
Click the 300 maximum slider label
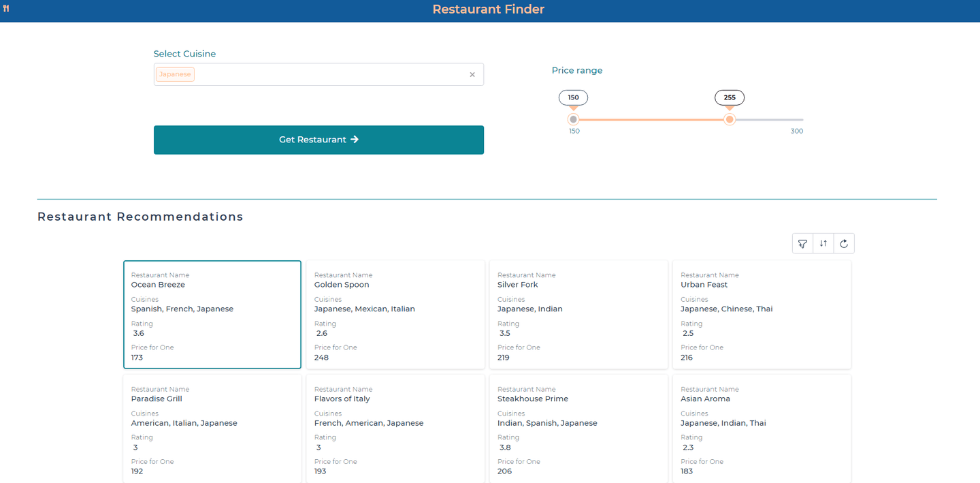click(797, 131)
